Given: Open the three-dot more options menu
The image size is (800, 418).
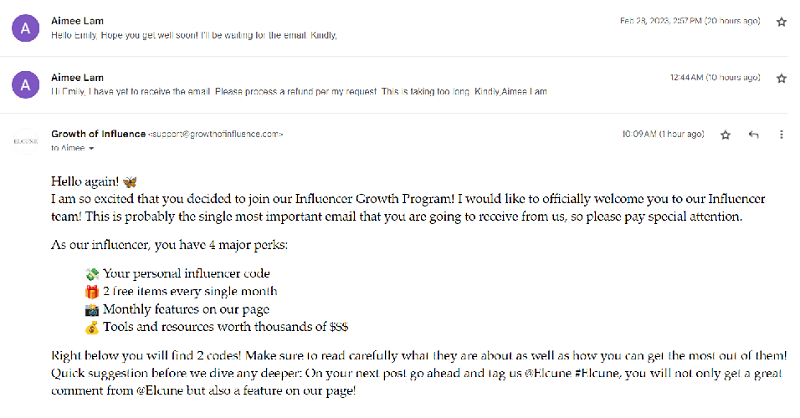Looking at the screenshot, I should click(x=781, y=135).
